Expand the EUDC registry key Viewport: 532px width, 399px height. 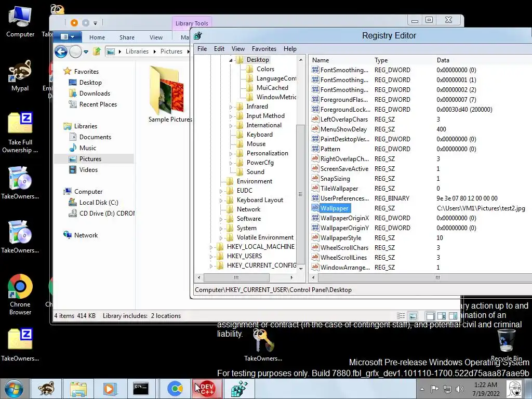[221, 191]
